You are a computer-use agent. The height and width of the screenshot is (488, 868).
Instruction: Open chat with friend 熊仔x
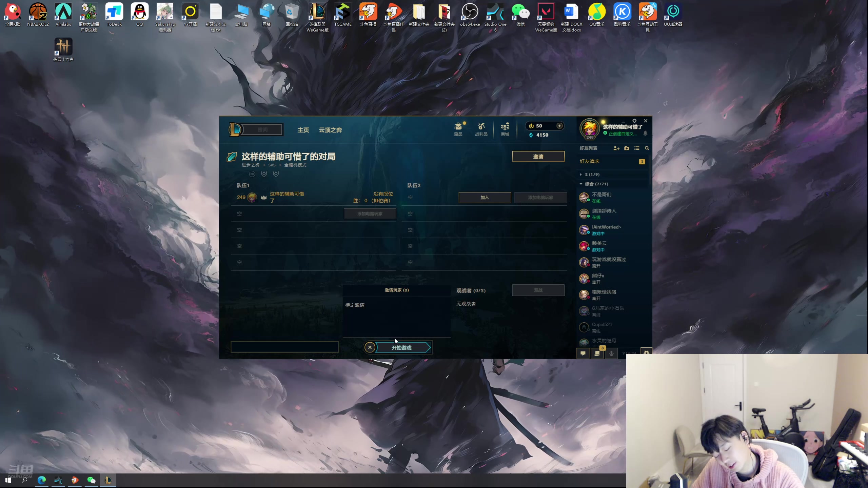(x=613, y=279)
